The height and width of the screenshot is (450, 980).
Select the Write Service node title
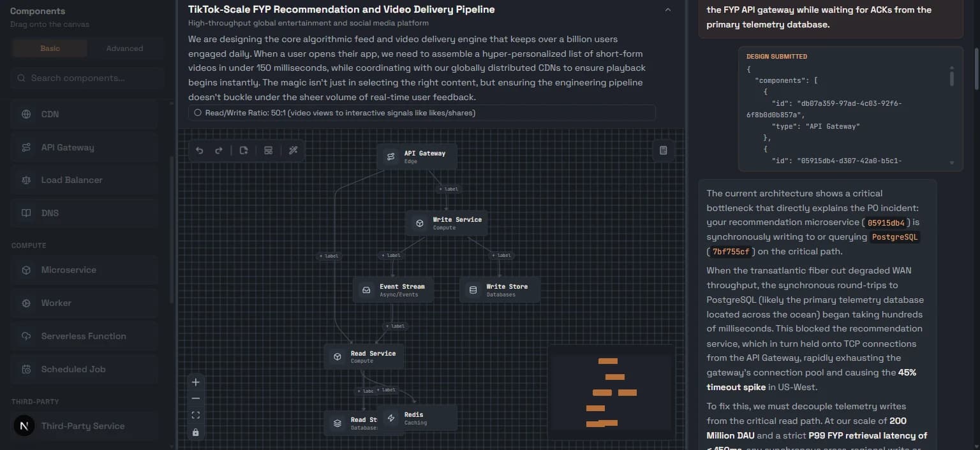[x=457, y=219]
